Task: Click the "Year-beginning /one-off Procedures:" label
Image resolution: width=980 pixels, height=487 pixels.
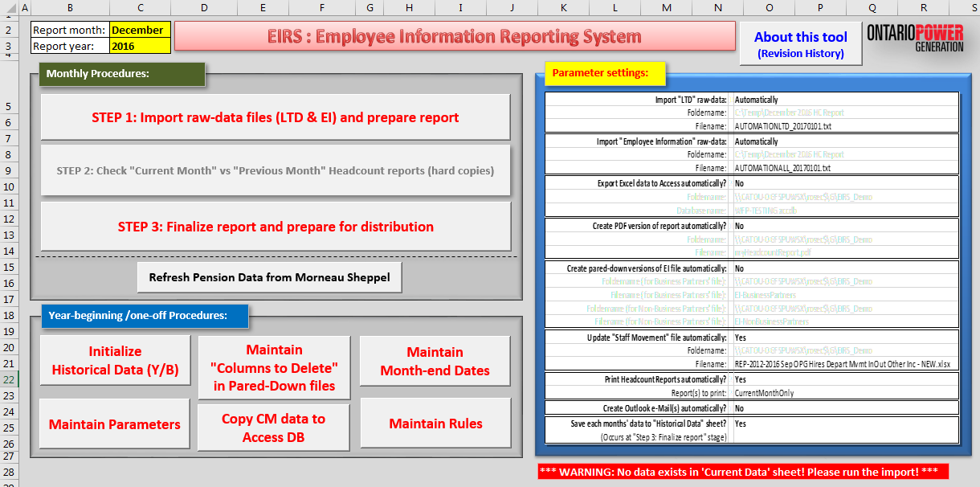Action: click(144, 316)
